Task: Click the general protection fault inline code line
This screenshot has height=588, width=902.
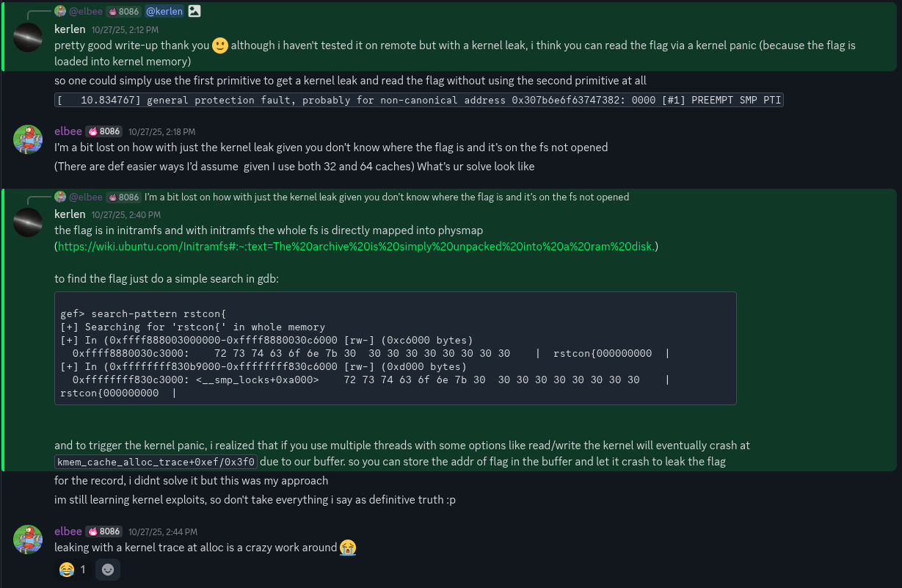Action: point(419,100)
